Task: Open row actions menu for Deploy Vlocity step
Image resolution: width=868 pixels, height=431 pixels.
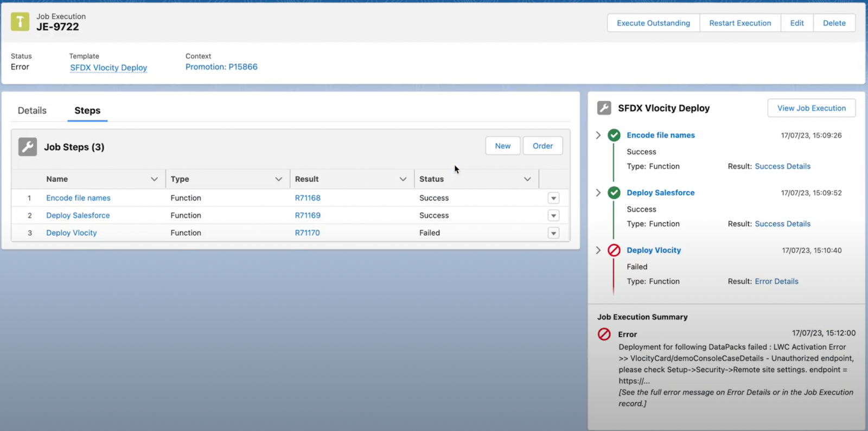Action: click(x=553, y=233)
